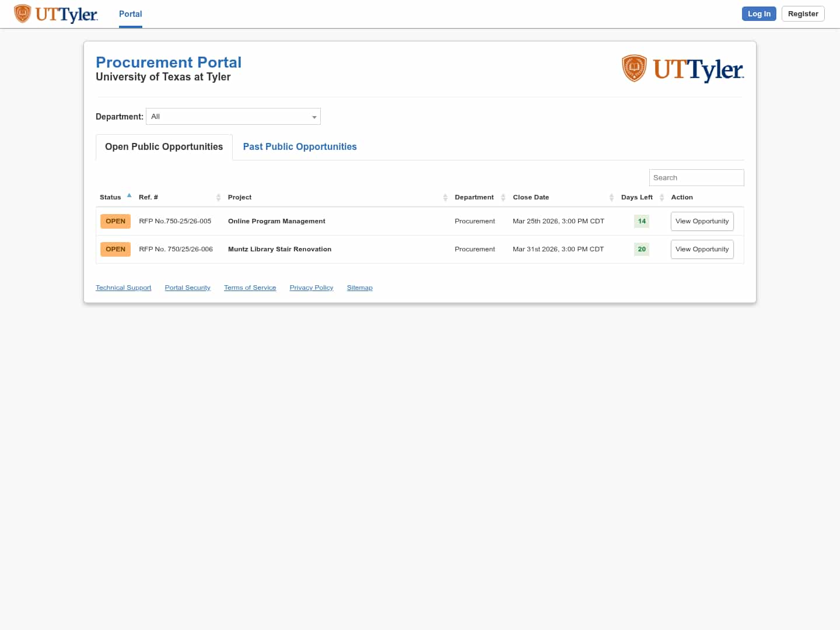
Task: Sort by Department column arrows
Action: (503, 198)
